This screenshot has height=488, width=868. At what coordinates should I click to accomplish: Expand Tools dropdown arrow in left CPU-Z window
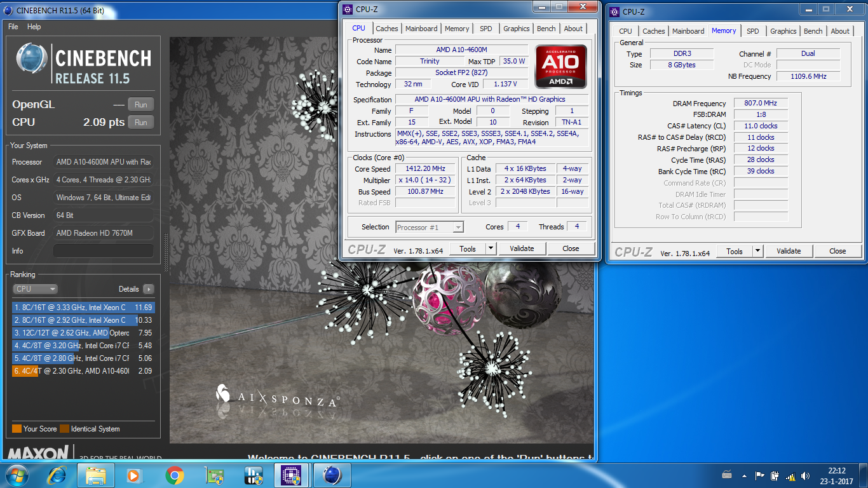click(491, 248)
